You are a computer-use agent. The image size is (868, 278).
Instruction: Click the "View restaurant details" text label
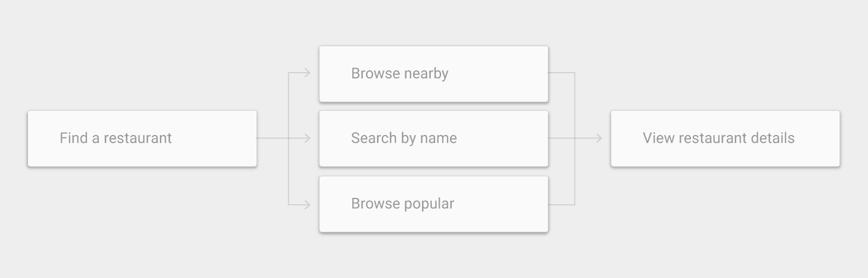[718, 138]
